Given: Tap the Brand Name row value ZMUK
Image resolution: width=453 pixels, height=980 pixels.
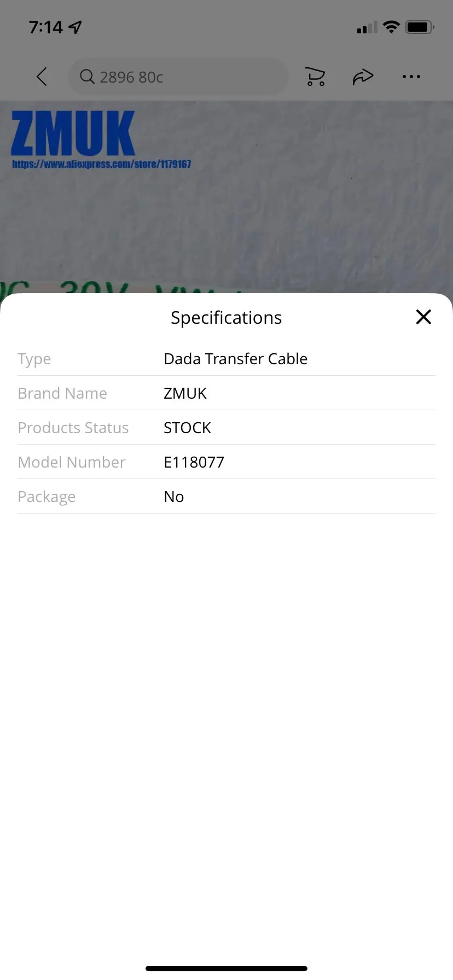Looking at the screenshot, I should 185,393.
